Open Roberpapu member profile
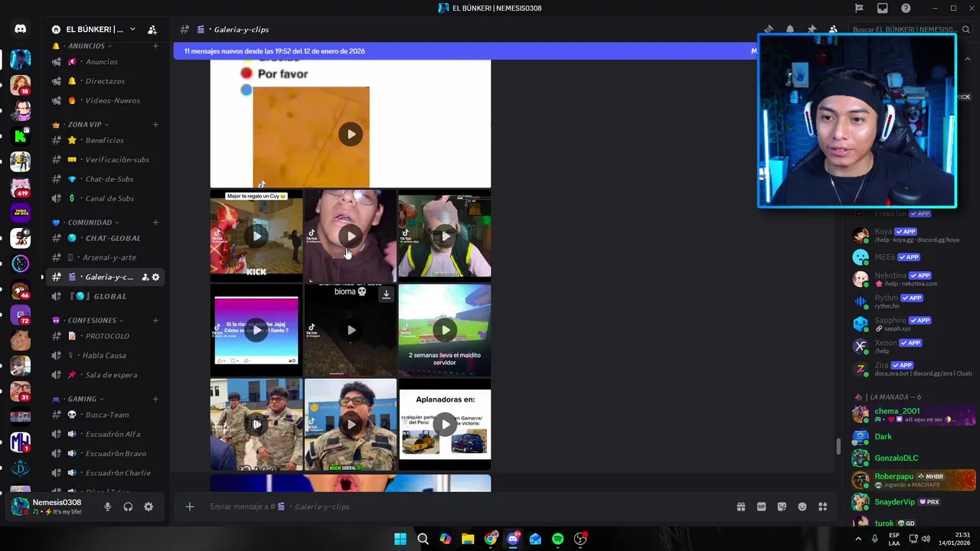 (x=913, y=480)
